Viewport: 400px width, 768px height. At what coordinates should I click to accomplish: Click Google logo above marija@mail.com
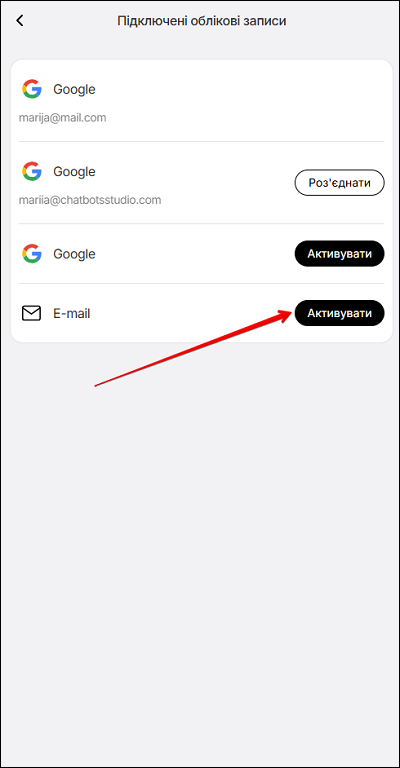click(x=32, y=89)
